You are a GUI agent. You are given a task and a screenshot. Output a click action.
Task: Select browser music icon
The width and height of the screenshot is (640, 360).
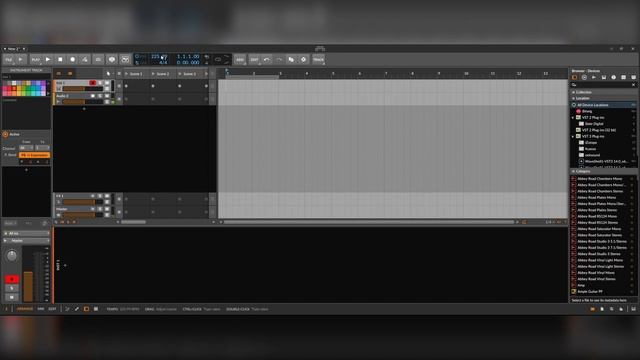click(613, 77)
